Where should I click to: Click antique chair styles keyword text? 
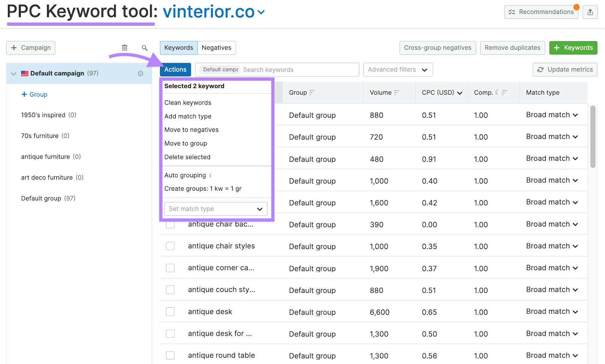click(x=222, y=246)
